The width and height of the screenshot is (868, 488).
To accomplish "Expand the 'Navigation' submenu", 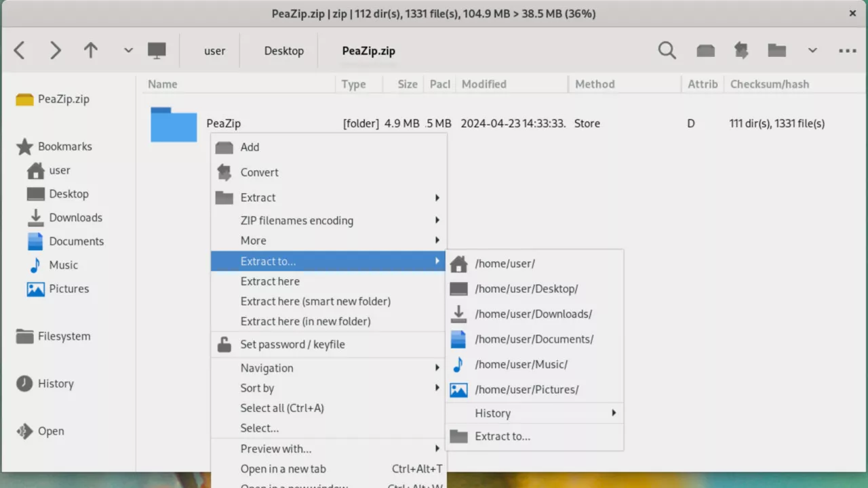I will coord(329,368).
